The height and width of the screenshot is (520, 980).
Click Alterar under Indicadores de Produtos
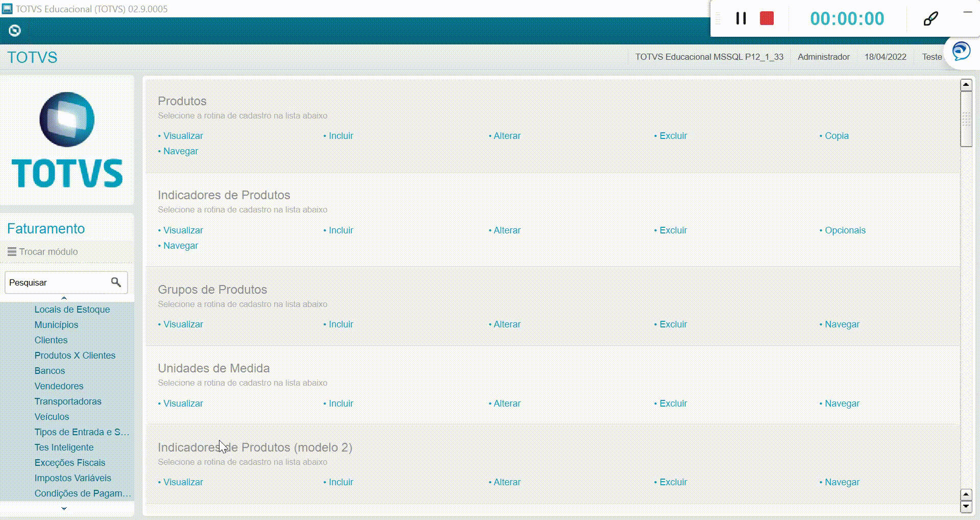(507, 230)
